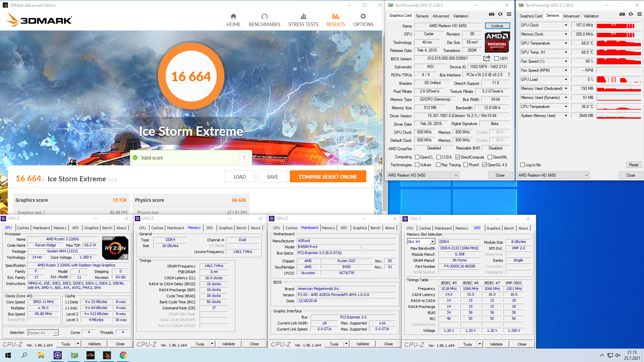
Task: Click the camera icon in GPU-Z Sensors window
Action: click(x=622, y=14)
